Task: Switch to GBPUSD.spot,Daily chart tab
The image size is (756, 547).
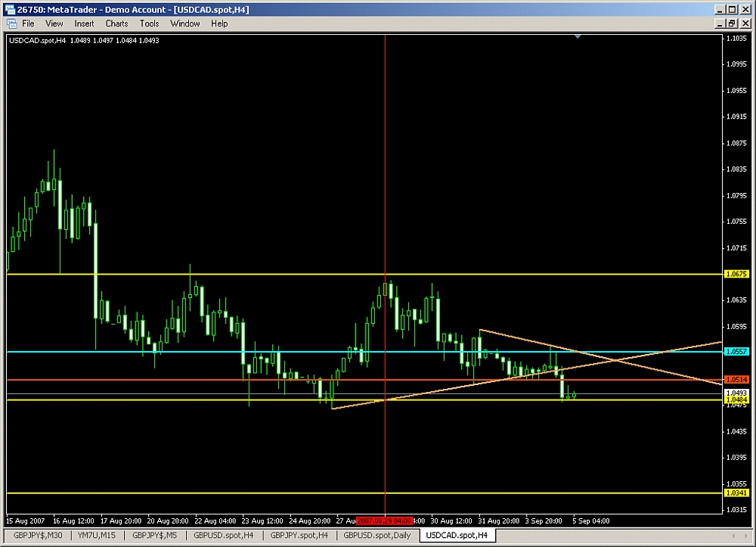Action: (x=376, y=535)
